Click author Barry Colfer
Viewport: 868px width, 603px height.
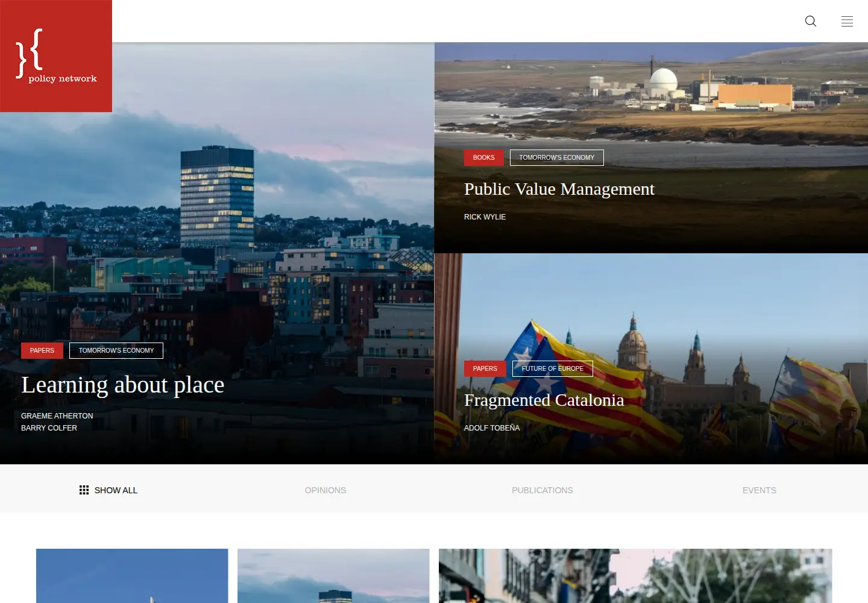49,428
